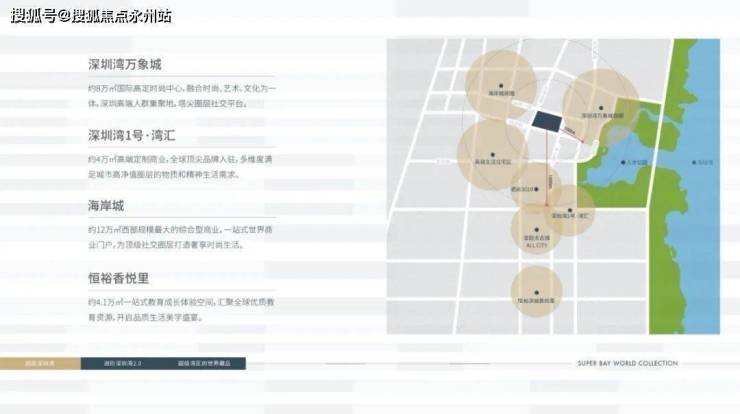
Task: Click the 人才公园 marker dot in the lake
Action: (623, 162)
